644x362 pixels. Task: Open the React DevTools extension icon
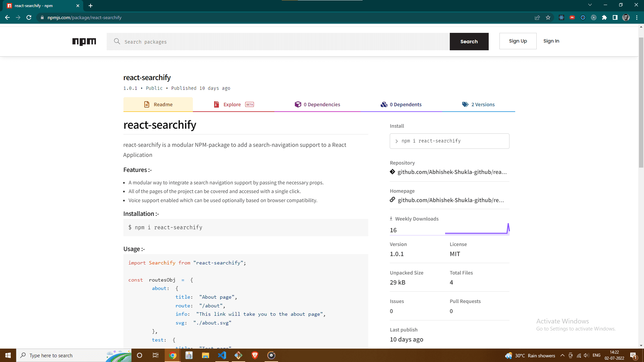[561, 17]
